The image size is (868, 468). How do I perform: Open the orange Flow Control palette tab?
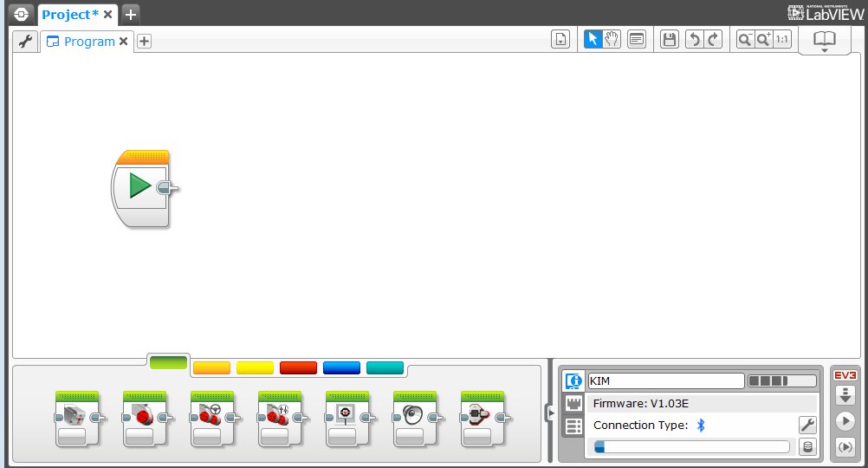[x=211, y=367]
